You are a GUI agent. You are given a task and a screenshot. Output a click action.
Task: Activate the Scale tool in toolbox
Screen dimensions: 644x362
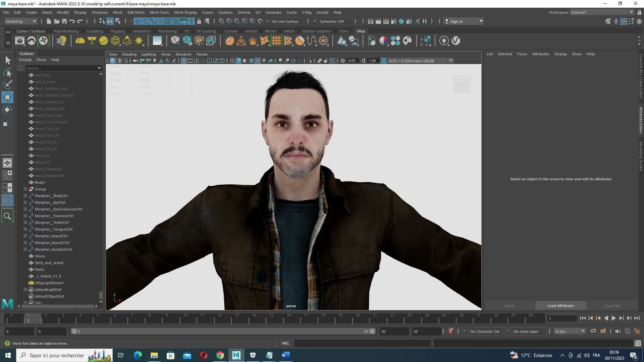point(7,122)
